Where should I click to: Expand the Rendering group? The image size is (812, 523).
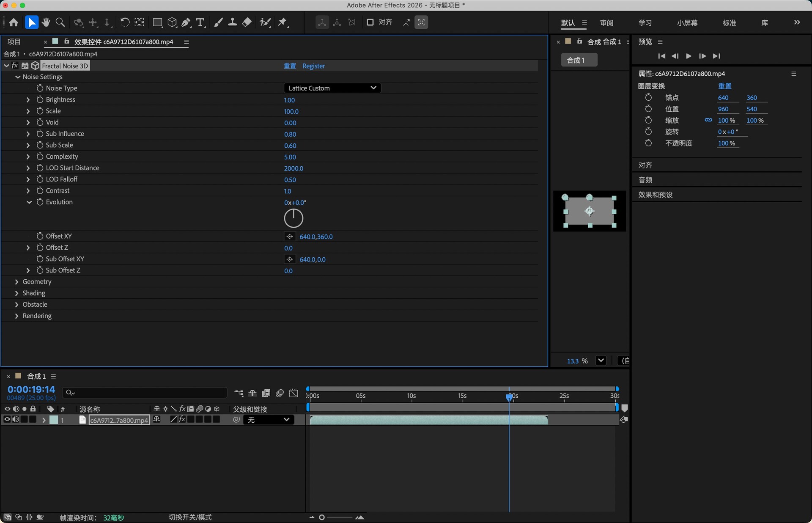tap(17, 316)
